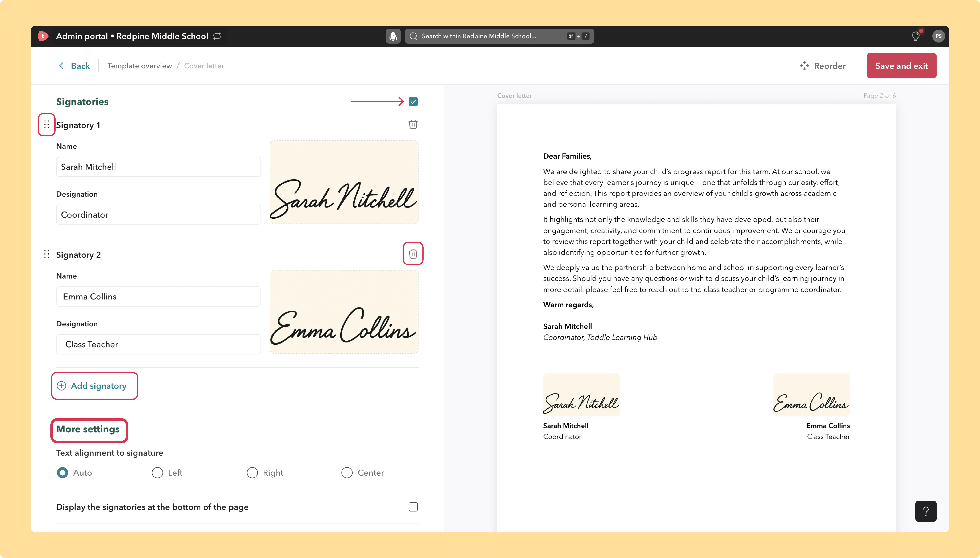The width and height of the screenshot is (980, 558).
Task: Uncheck the Signatories section checkbox
Action: 413,102
